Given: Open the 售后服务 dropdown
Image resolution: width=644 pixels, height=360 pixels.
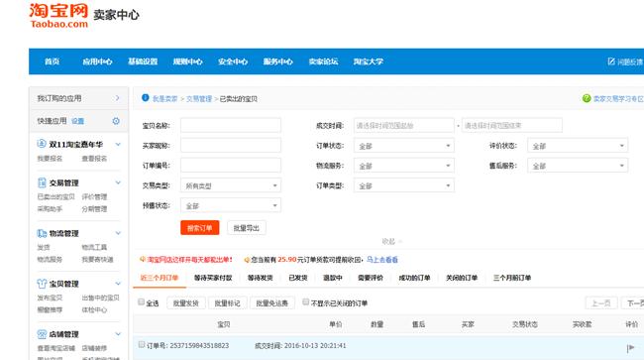Looking at the screenshot, I should pyautogui.click(x=578, y=166).
